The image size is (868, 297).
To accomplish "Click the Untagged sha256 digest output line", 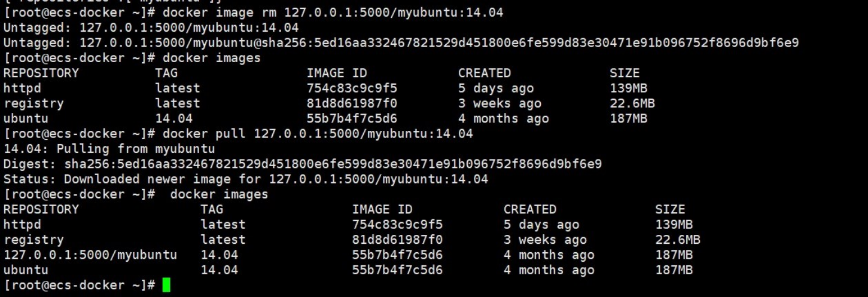I will (401, 43).
